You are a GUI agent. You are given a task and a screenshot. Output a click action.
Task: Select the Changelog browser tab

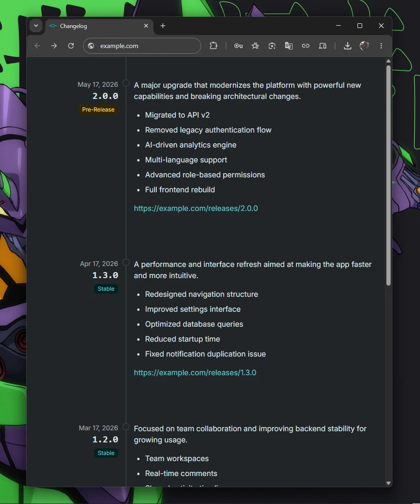99,26
